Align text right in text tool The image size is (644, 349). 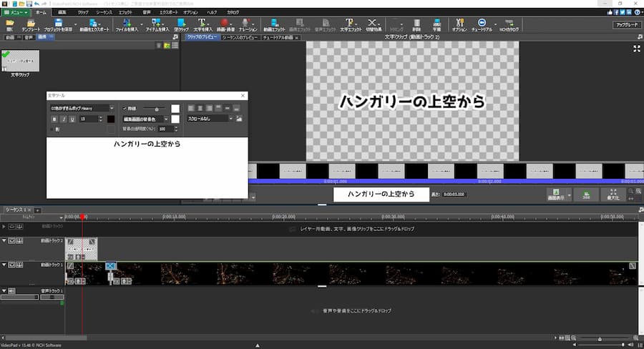(209, 109)
